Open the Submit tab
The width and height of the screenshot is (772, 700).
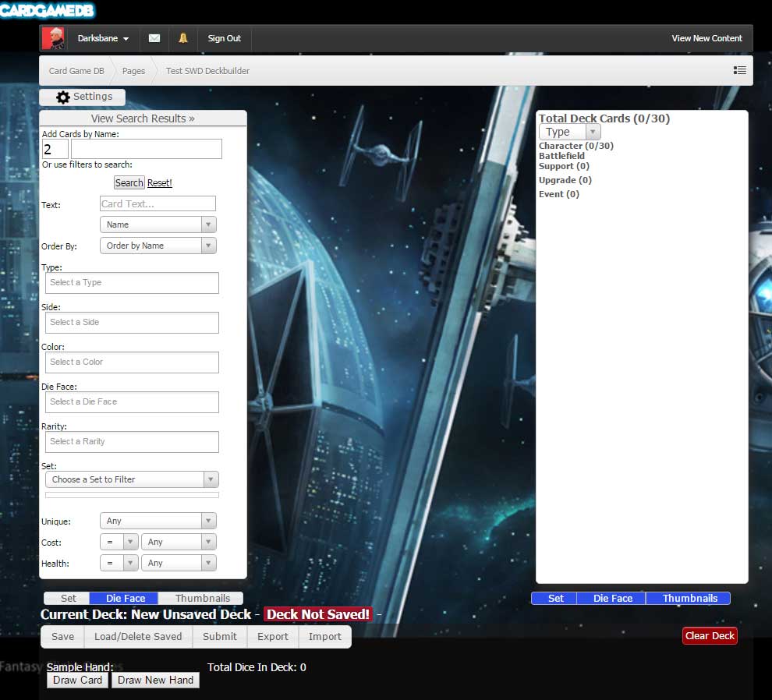(x=220, y=637)
